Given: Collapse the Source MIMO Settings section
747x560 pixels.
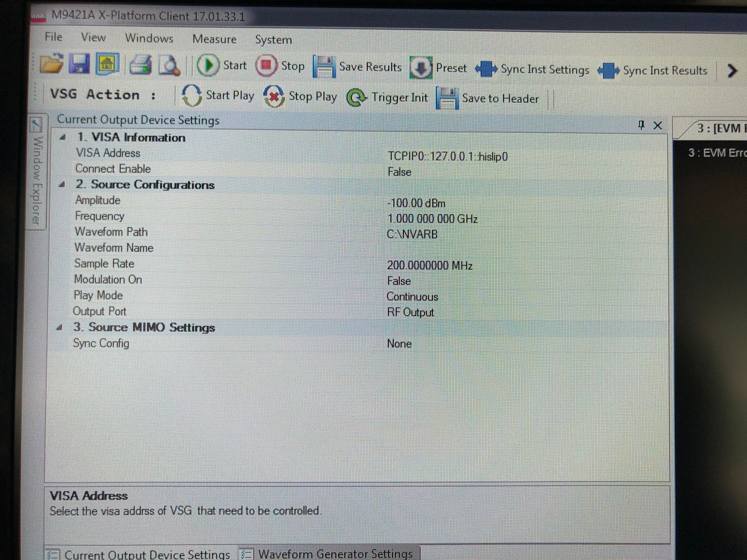Looking at the screenshot, I should 60,327.
